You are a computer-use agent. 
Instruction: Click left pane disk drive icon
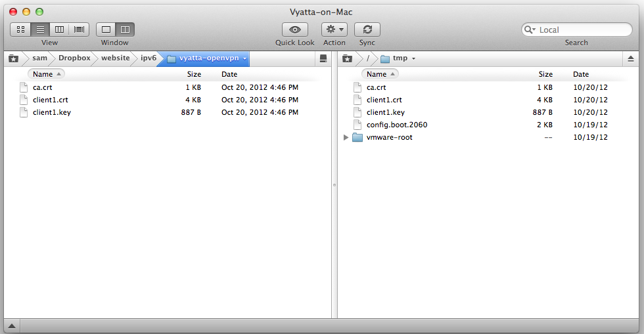323,58
